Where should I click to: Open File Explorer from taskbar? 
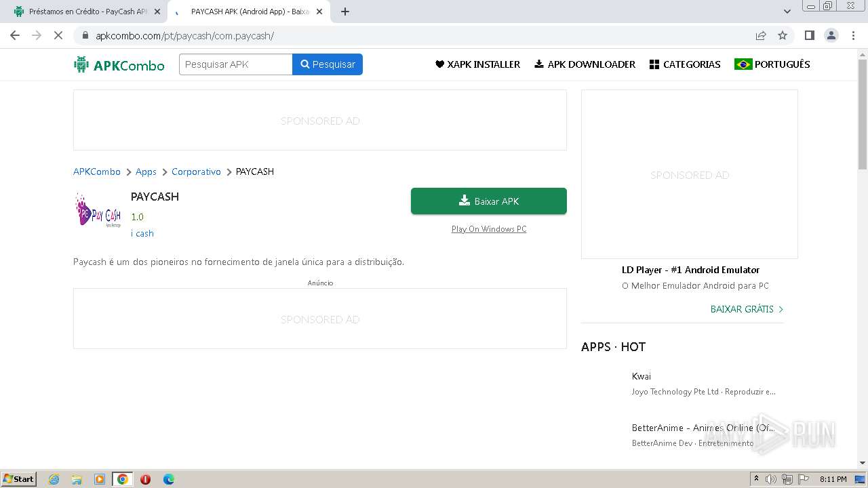pyautogui.click(x=77, y=479)
